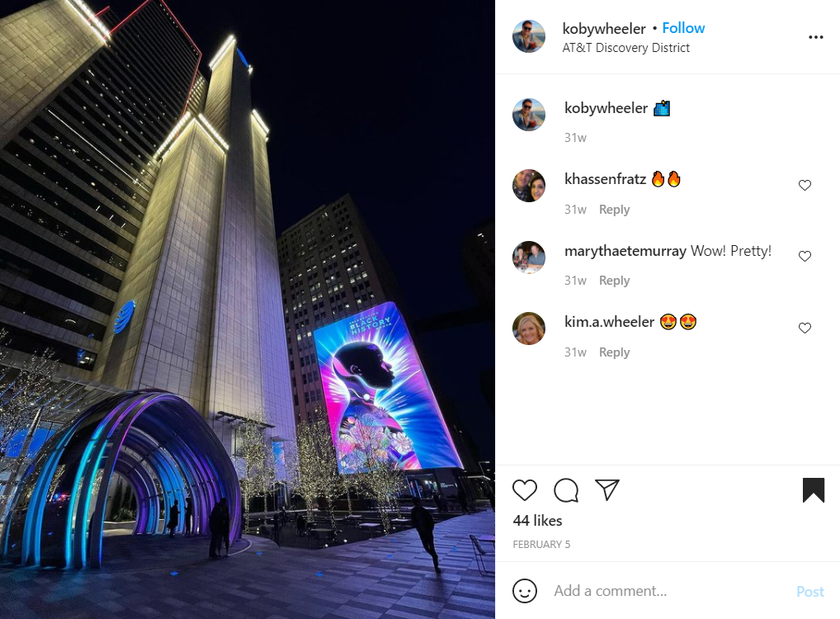Open khassenfratz profile picture
Screen dimensions: 840x619
[x=529, y=186]
